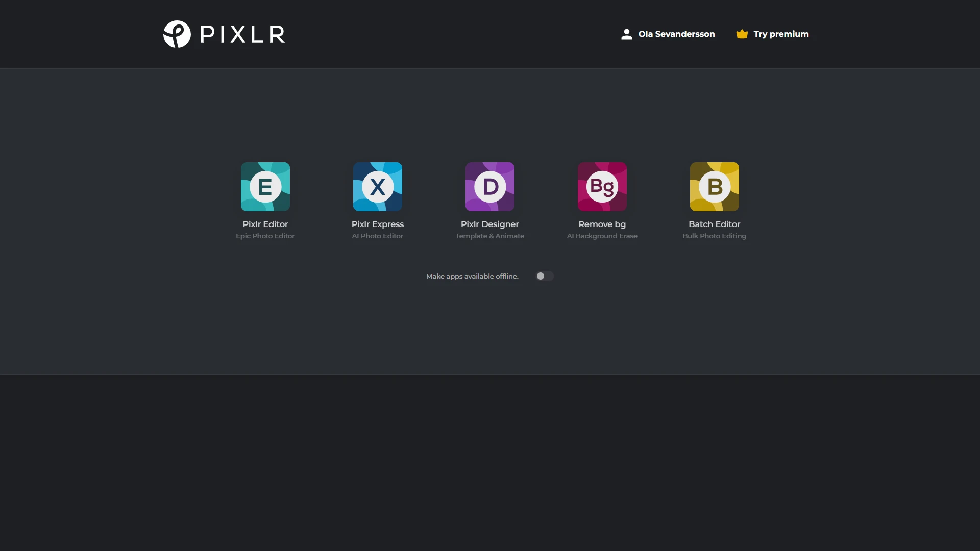Click the Remove bg title text

coord(602,224)
